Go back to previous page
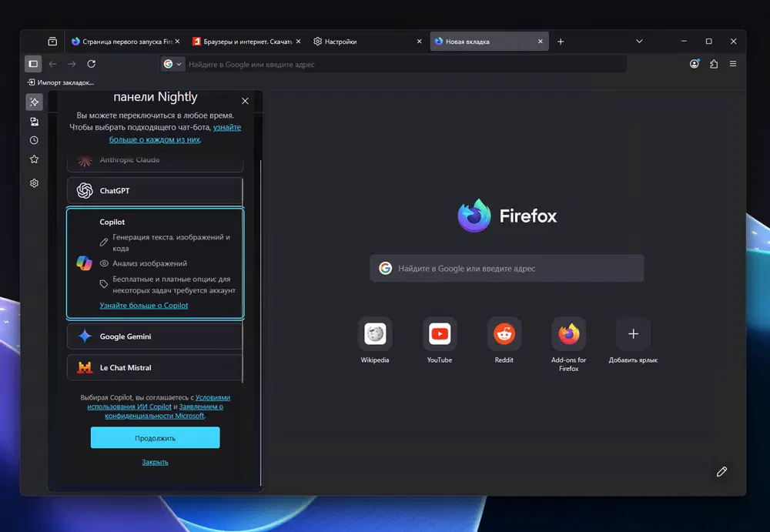Screen dimensions: 770x532 (52, 64)
